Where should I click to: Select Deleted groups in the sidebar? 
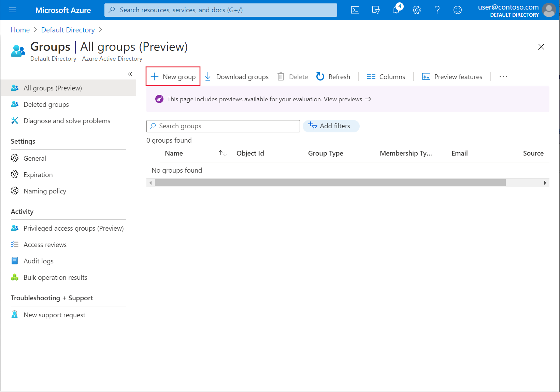(46, 104)
